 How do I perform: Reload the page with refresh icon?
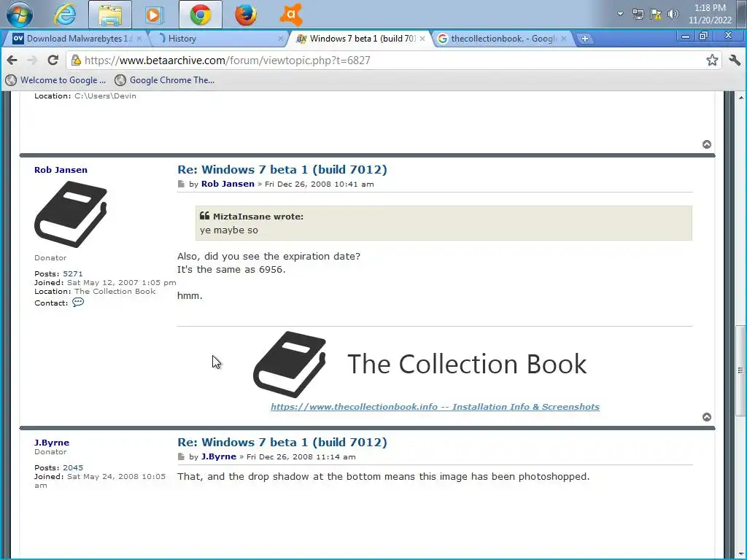pyautogui.click(x=53, y=61)
